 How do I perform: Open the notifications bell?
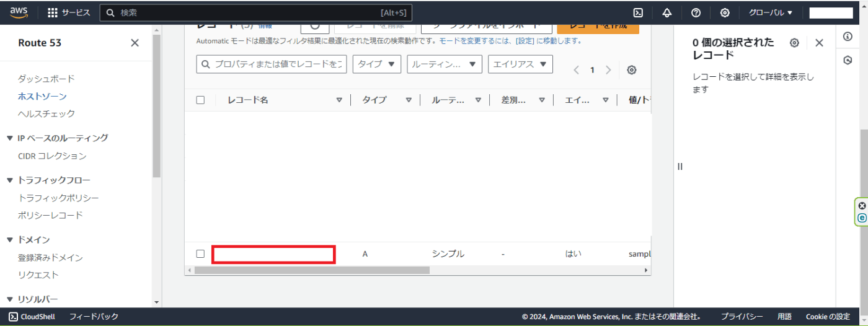(x=667, y=12)
